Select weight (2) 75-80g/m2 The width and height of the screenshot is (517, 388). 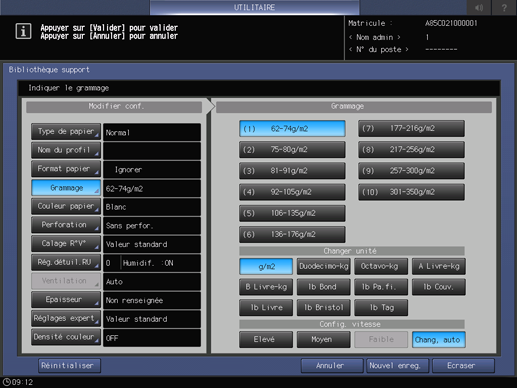(292, 150)
